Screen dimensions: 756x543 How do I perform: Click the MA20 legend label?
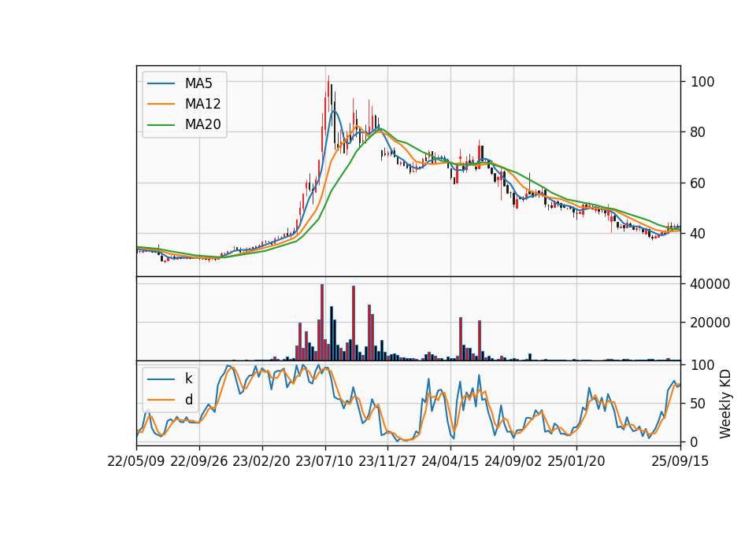203,124
